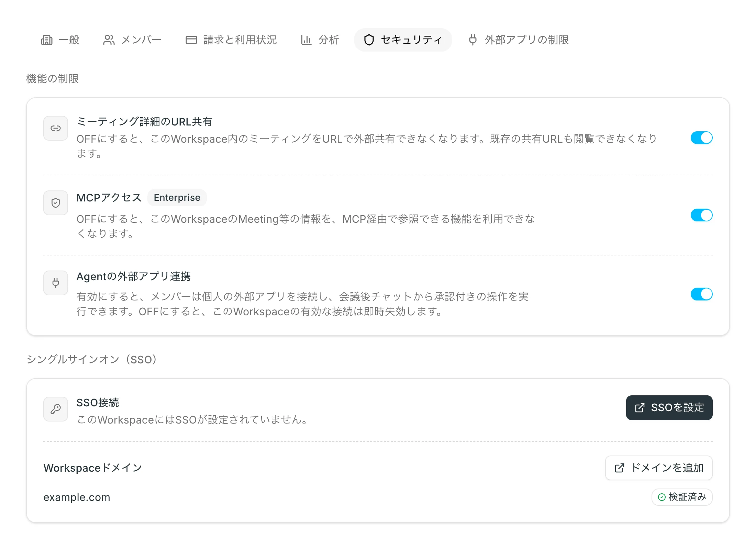
Task: Click the plug icon on 外部アプリの制限 tab
Action: 473,40
